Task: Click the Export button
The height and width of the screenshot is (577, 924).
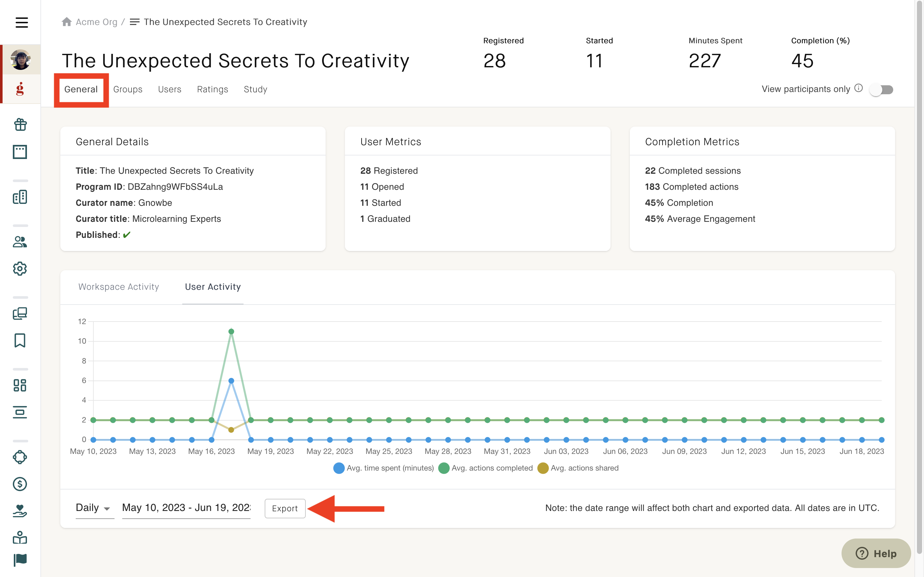Action: (285, 508)
